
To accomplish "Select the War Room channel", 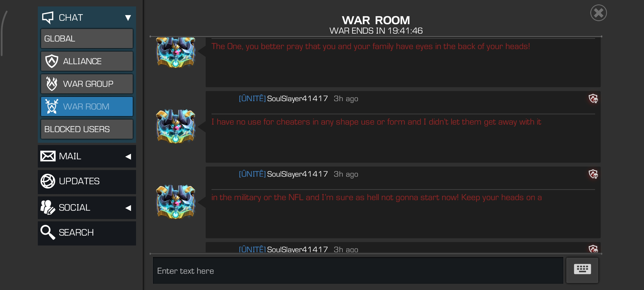I will click(x=87, y=106).
